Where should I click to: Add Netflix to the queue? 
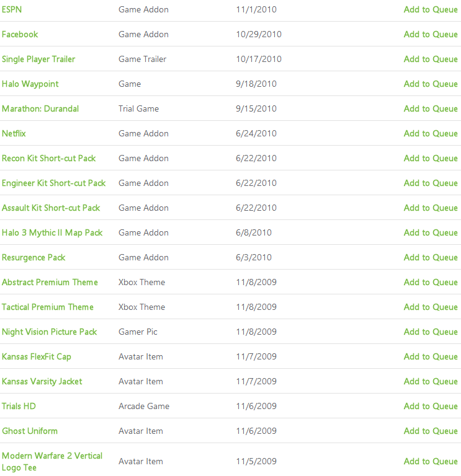[431, 134]
